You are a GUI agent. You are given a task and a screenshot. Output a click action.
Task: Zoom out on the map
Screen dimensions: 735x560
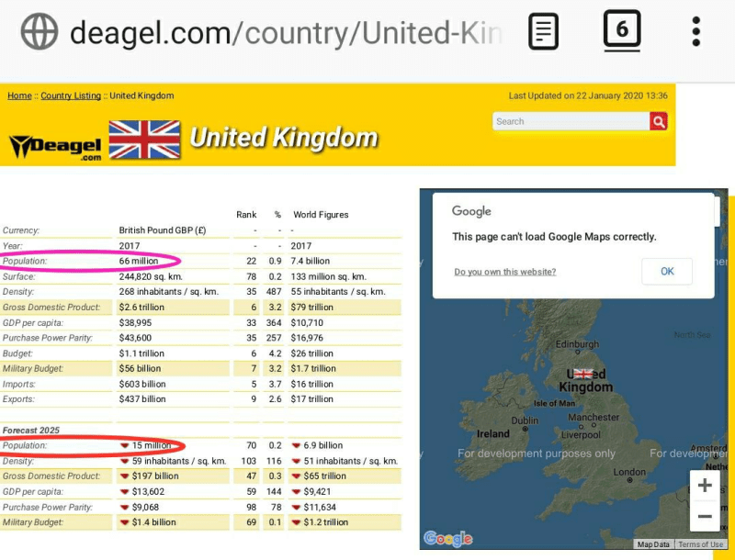705,517
